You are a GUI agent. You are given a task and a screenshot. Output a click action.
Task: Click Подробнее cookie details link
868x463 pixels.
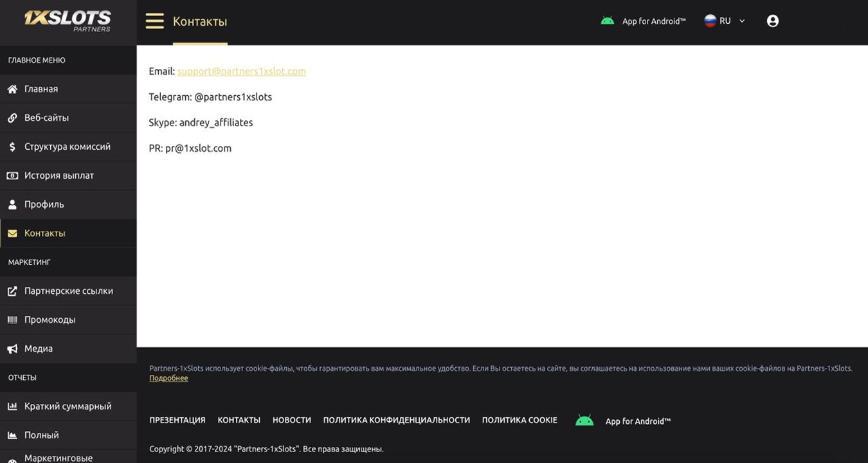coord(168,378)
